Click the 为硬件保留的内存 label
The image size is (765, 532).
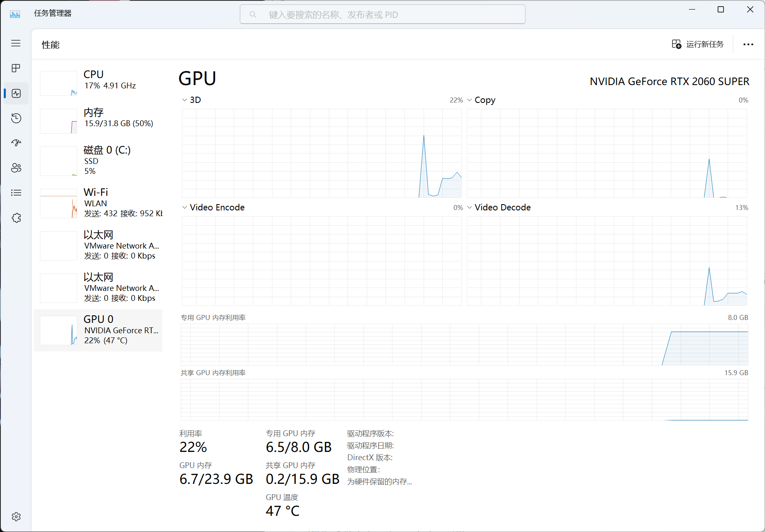coord(380,482)
